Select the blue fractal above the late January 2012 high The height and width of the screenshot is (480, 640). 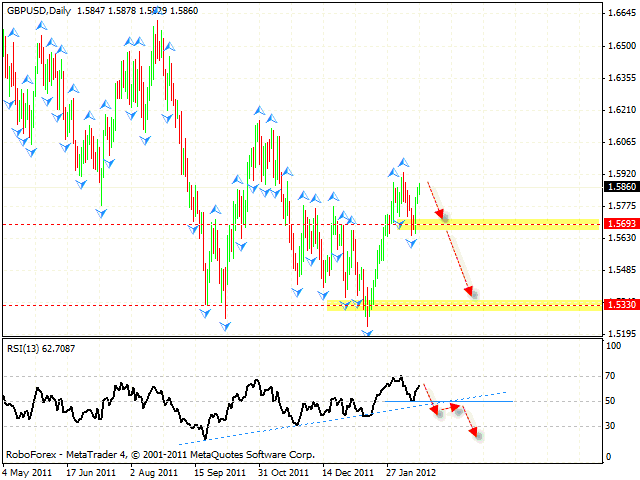pyautogui.click(x=404, y=160)
